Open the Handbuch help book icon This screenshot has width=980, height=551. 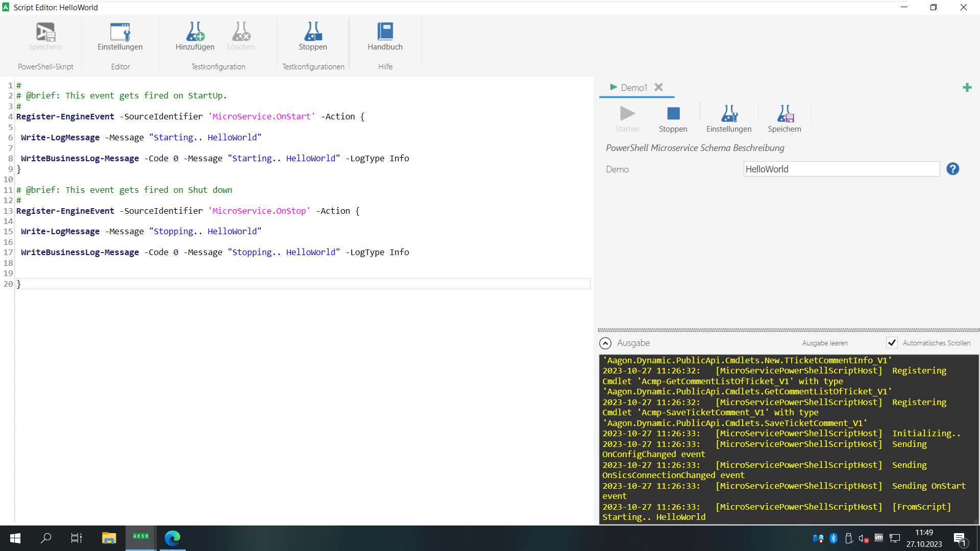[385, 32]
